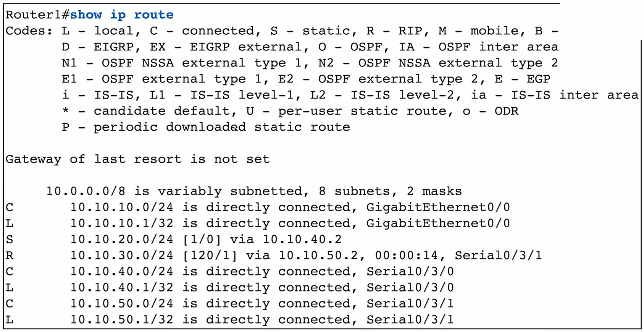
Task: Click the "Gateway of last resort is not set" line
Action: point(137,159)
